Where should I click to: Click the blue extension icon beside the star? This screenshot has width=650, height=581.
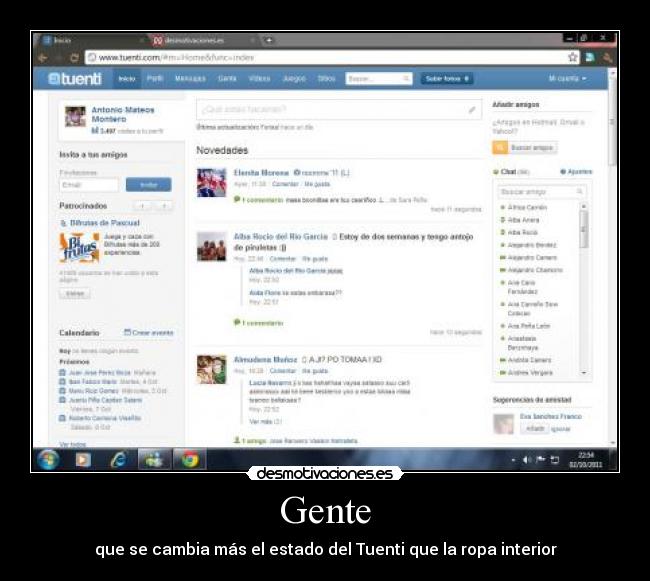[x=590, y=57]
